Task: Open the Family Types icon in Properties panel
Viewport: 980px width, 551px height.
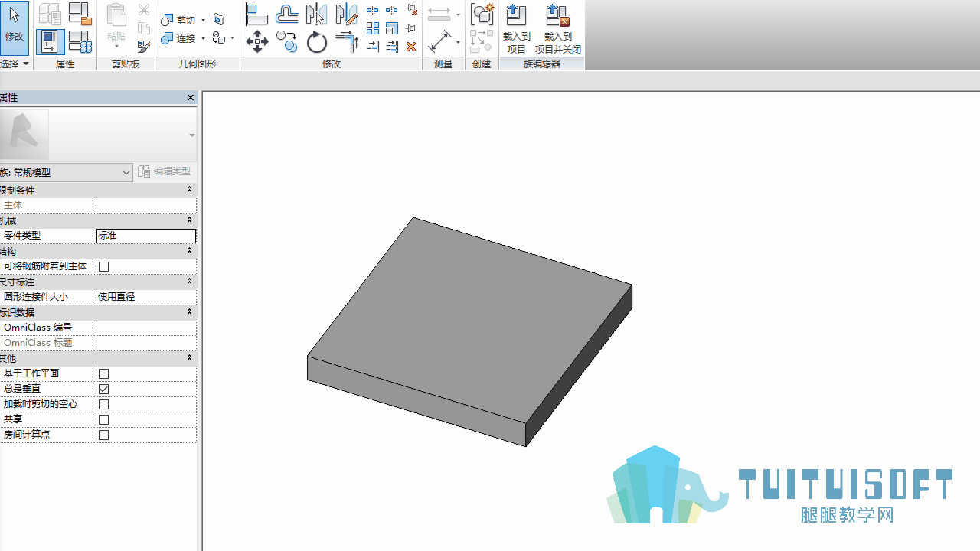Action: pos(80,41)
